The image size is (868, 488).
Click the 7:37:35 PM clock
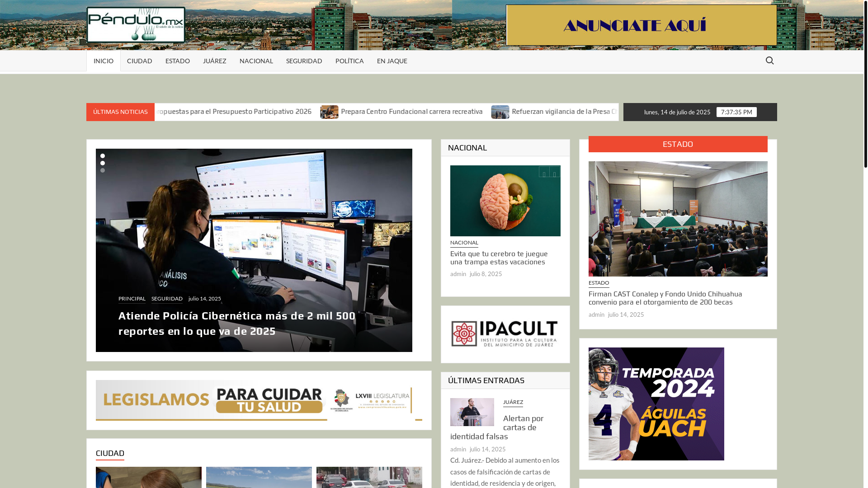(x=736, y=112)
